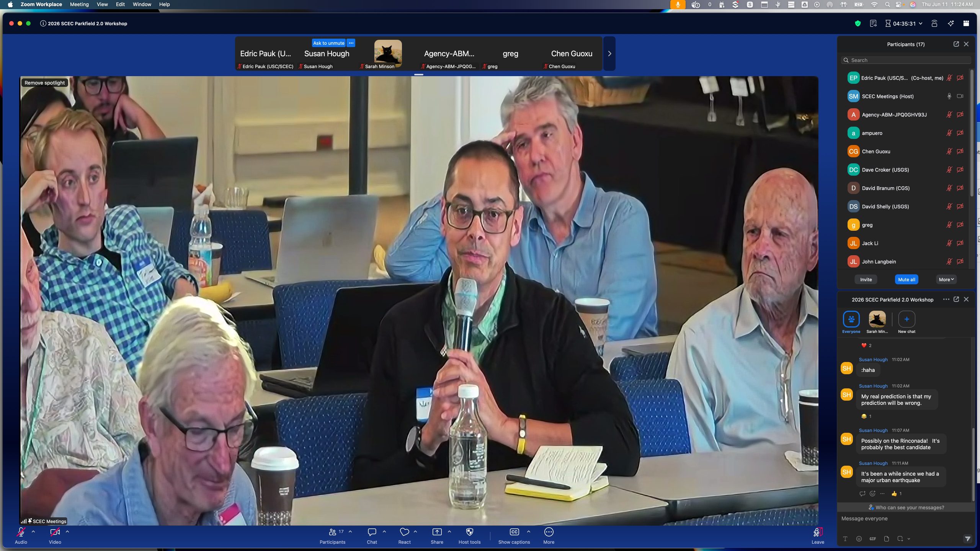Click the screenshot capture icon in chat
980x551 pixels.
coord(900,539)
